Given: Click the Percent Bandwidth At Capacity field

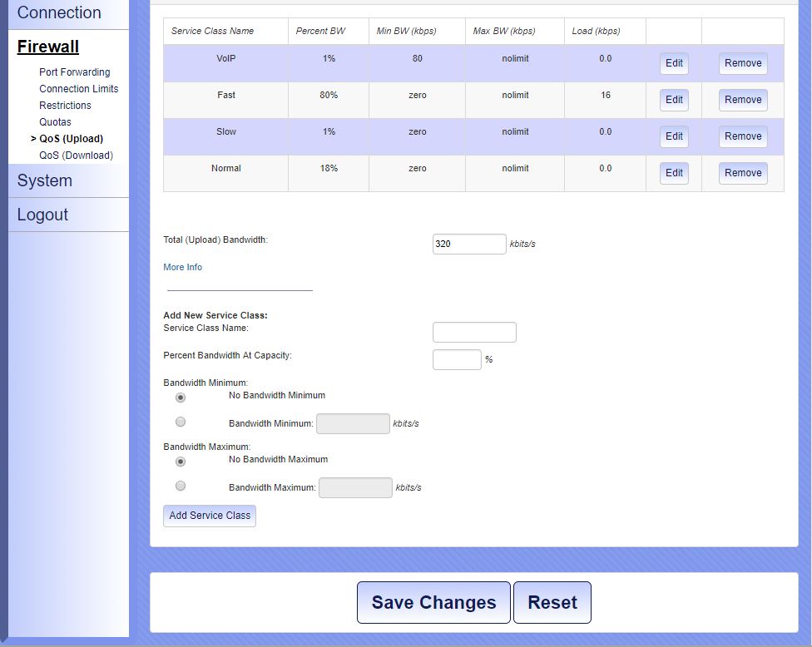Looking at the screenshot, I should coord(457,359).
